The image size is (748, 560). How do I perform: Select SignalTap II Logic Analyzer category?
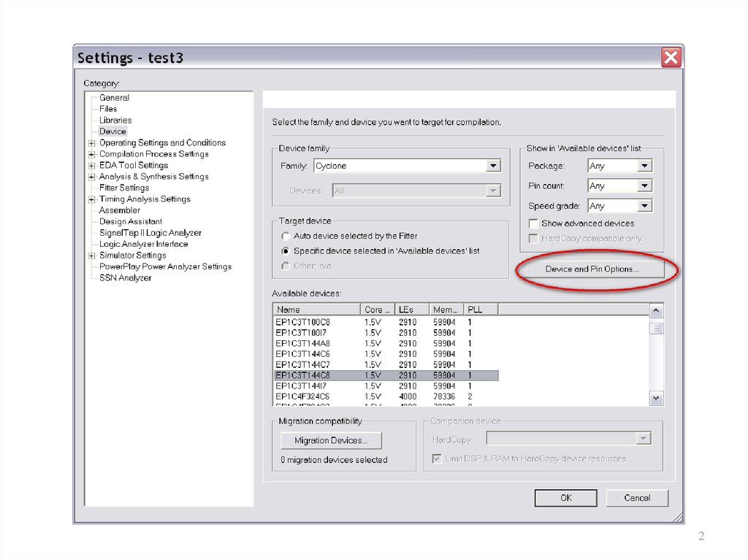[150, 233]
